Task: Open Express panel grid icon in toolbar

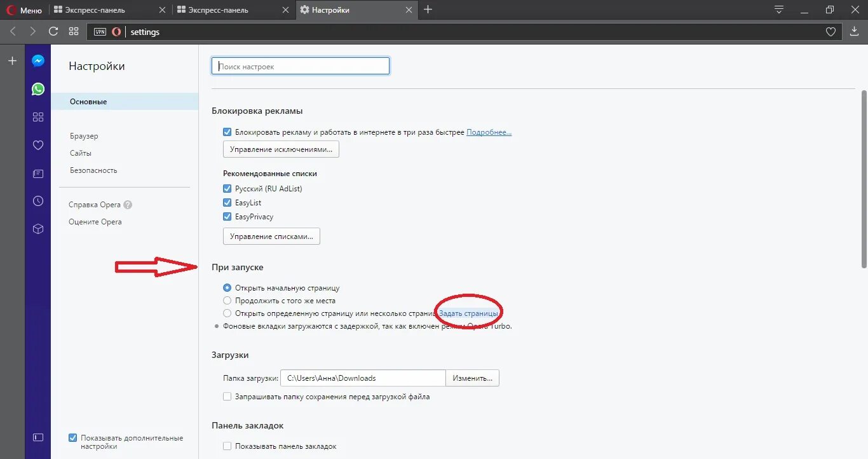Action: tap(74, 31)
